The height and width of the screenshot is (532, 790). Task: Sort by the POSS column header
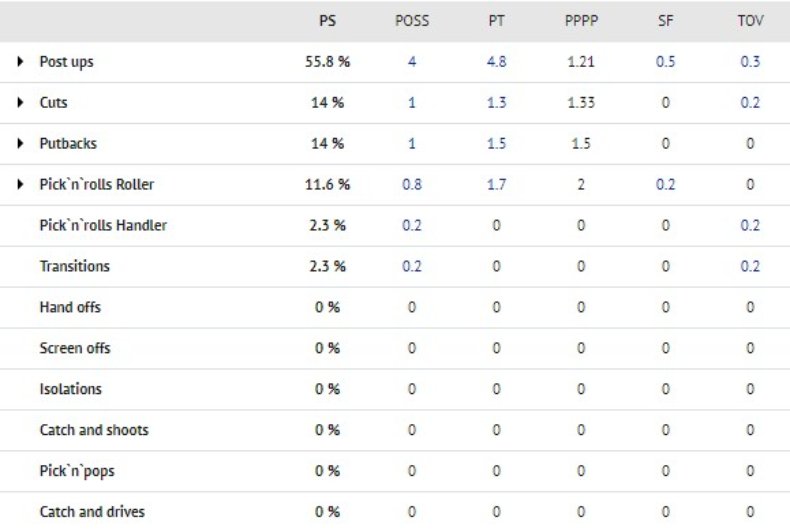click(411, 20)
